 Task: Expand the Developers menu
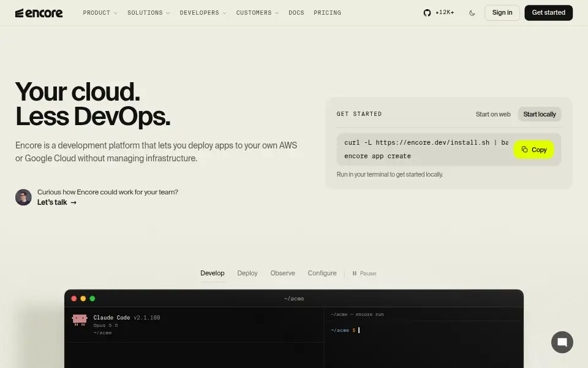tap(203, 13)
